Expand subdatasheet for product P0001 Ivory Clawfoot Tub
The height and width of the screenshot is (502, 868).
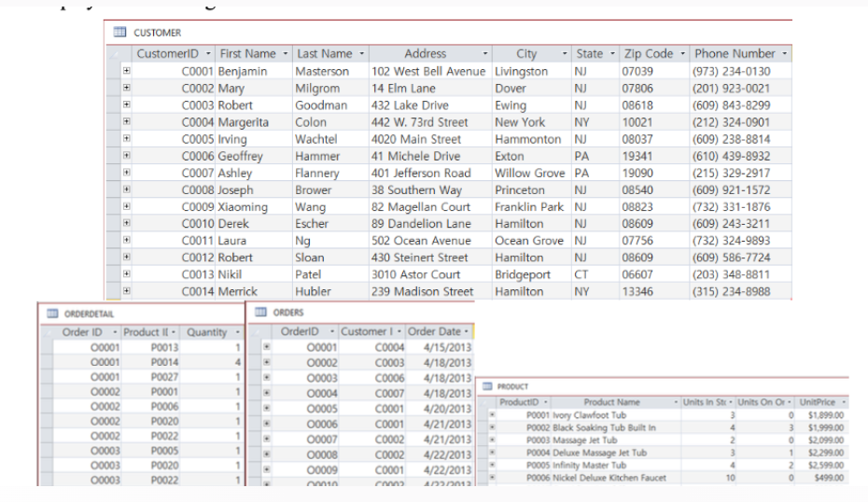tap(492, 414)
